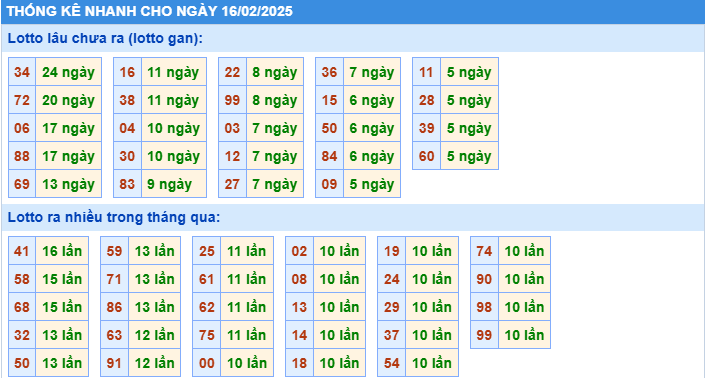708x378 pixels.
Task: Click number 25 in the frequent lotto table
Action: [x=206, y=251]
